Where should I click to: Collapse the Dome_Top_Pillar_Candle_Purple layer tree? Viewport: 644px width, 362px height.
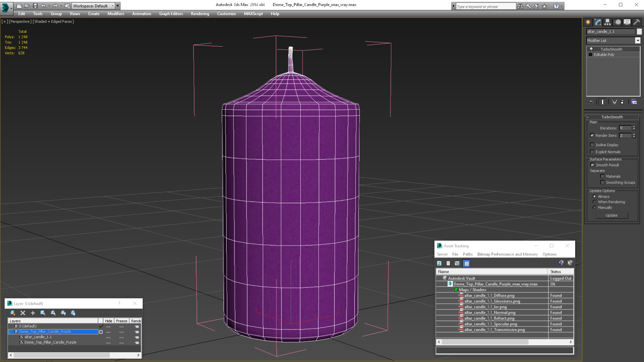coord(11,332)
